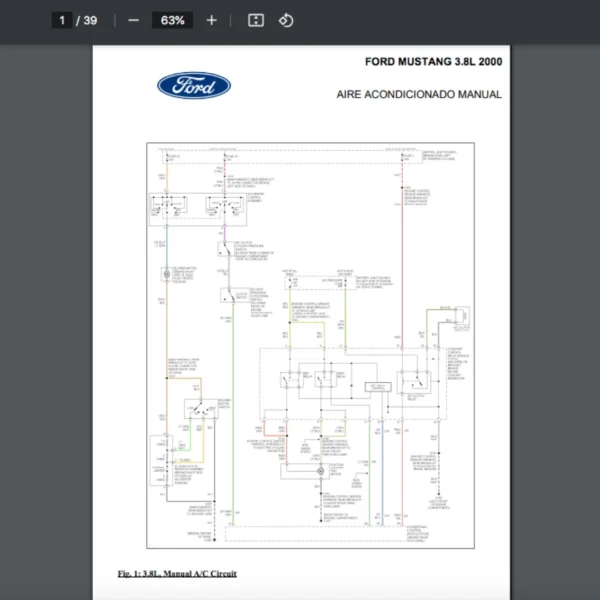Click the total pages count 39

(90, 20)
